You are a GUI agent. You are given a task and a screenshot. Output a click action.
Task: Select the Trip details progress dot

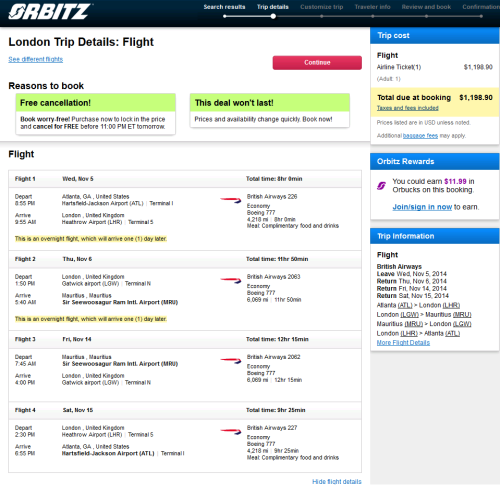[x=273, y=16]
